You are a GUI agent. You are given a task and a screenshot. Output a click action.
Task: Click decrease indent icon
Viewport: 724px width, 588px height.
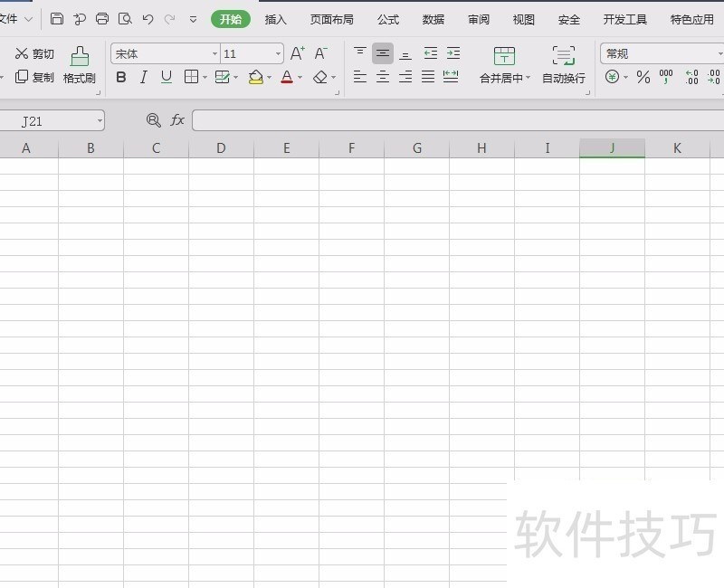(431, 53)
